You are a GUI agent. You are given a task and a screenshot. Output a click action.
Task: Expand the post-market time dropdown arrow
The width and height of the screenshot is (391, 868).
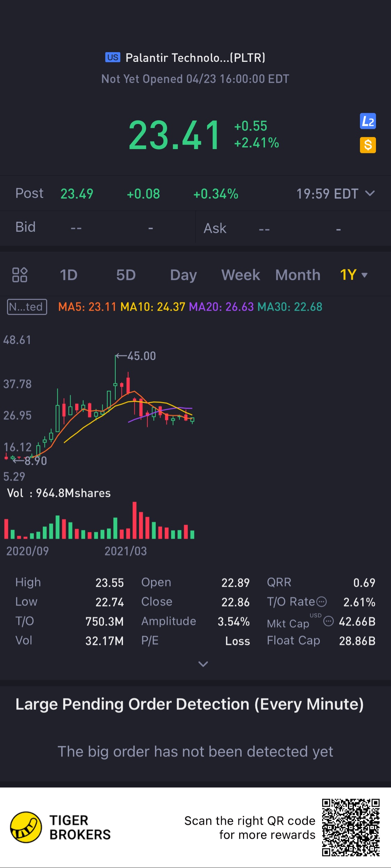(x=370, y=193)
